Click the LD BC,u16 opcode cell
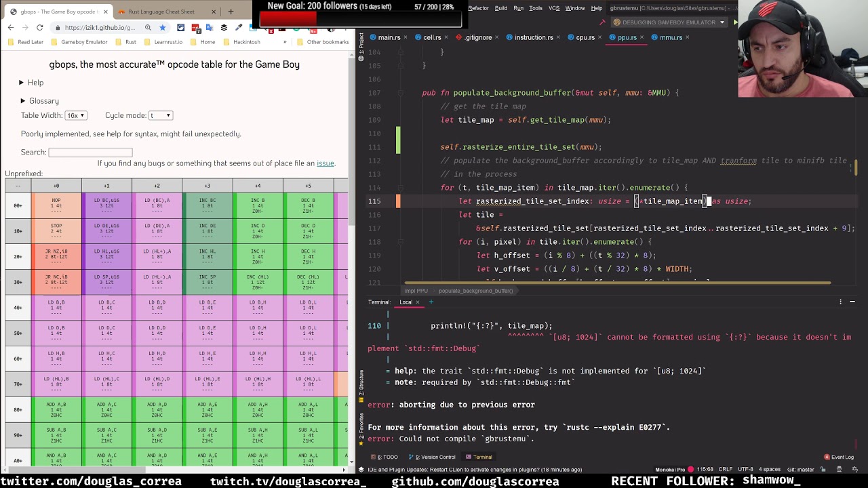Image resolution: width=868 pixels, height=488 pixels. pos(106,205)
